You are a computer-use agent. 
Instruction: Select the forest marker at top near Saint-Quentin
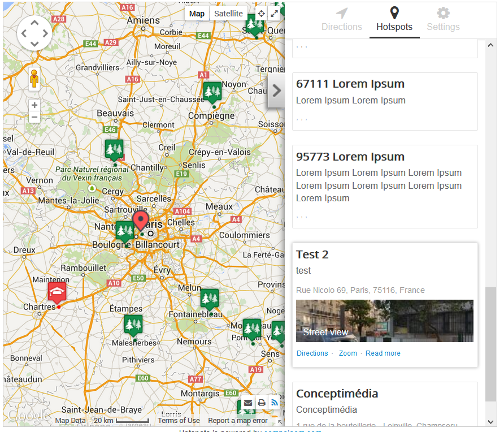(x=255, y=26)
